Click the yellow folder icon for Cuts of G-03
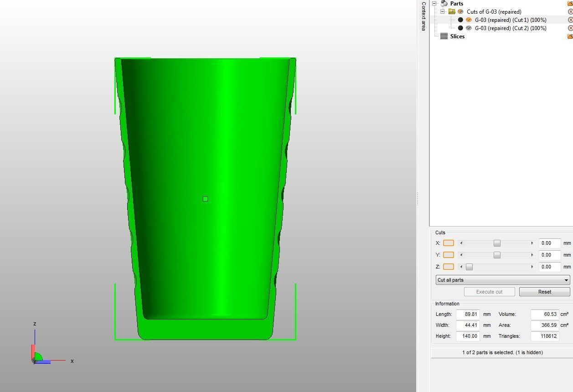The height and width of the screenshot is (392, 573). pos(452,11)
